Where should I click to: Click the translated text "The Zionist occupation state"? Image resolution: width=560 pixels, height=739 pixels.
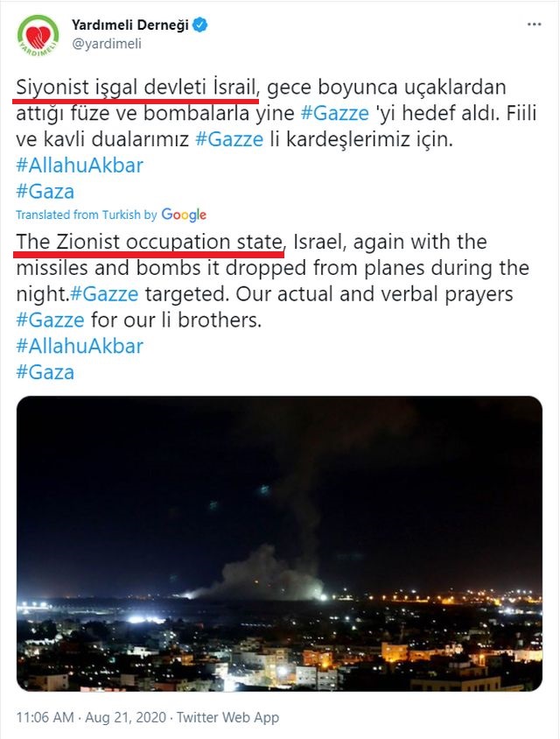point(150,241)
